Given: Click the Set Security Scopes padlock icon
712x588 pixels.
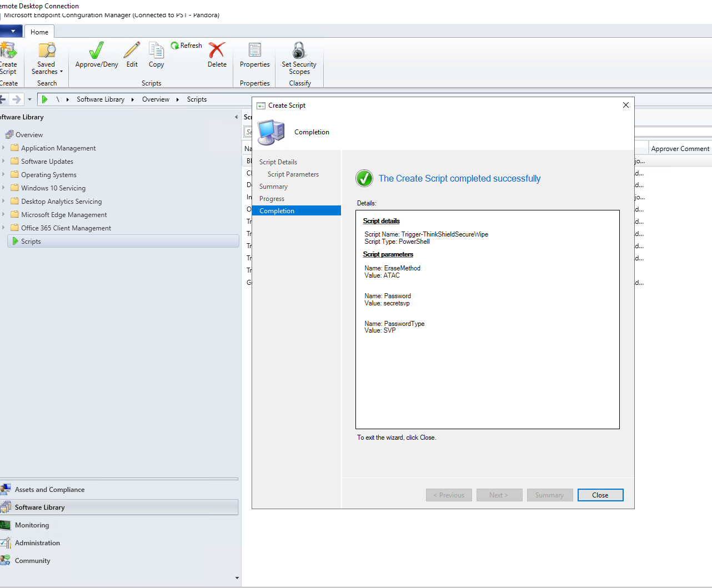Looking at the screenshot, I should pyautogui.click(x=299, y=50).
